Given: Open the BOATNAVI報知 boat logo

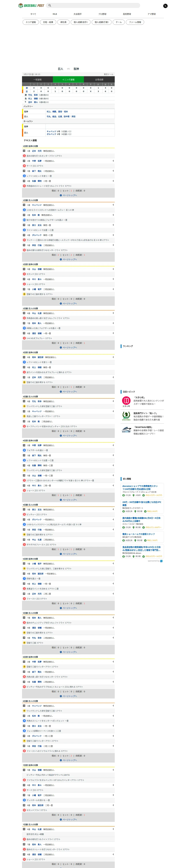Looking at the screenshot, I should click(126, 430).
